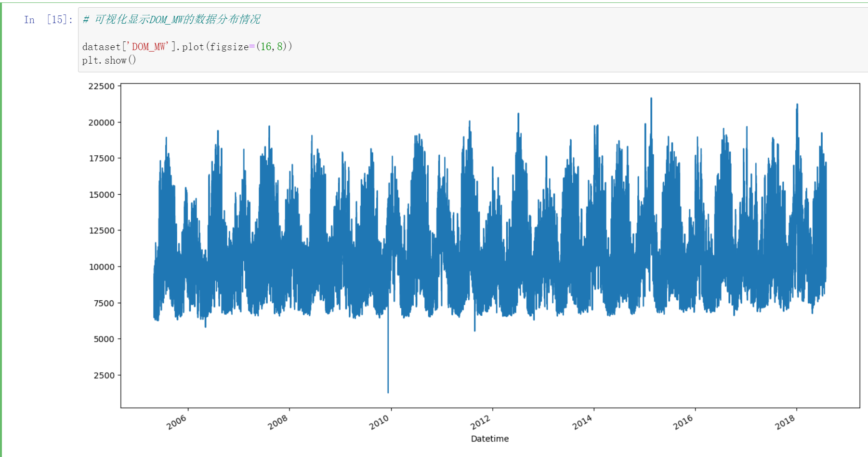Click the 7500 y-axis tick label
Image resolution: width=868 pixels, height=457 pixels.
click(x=104, y=303)
